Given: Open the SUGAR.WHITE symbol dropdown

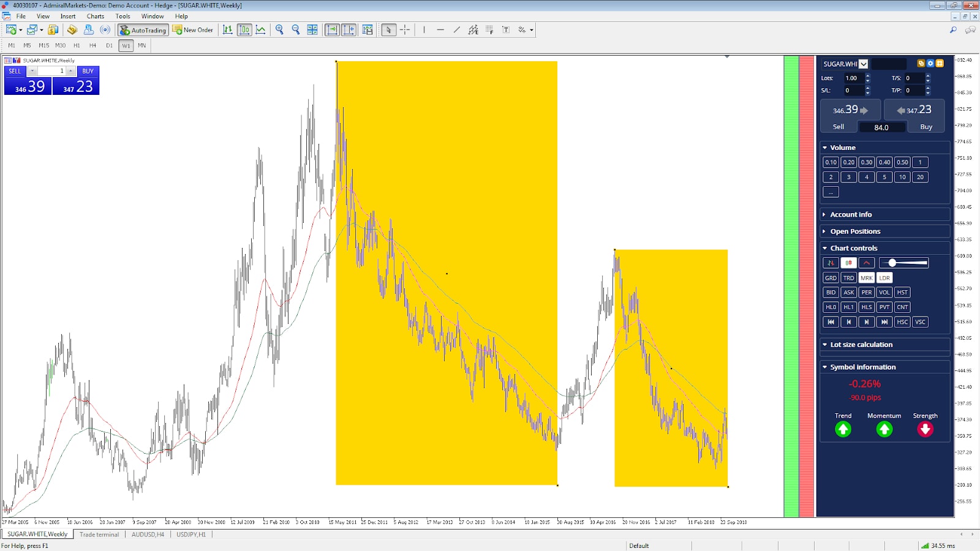Looking at the screenshot, I should 863,64.
